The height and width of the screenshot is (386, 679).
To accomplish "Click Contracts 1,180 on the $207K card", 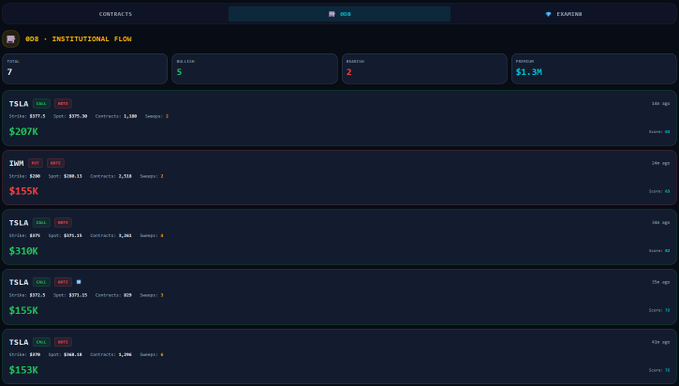I will coord(130,116).
